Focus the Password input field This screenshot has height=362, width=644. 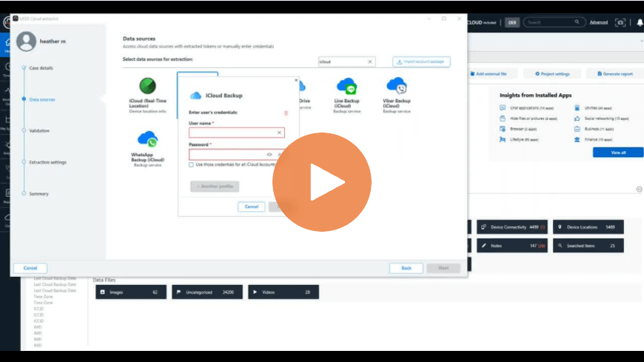[x=237, y=155]
